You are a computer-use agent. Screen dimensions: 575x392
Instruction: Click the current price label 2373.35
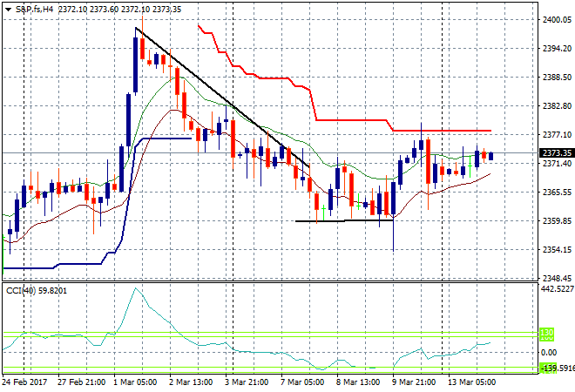tap(557, 153)
